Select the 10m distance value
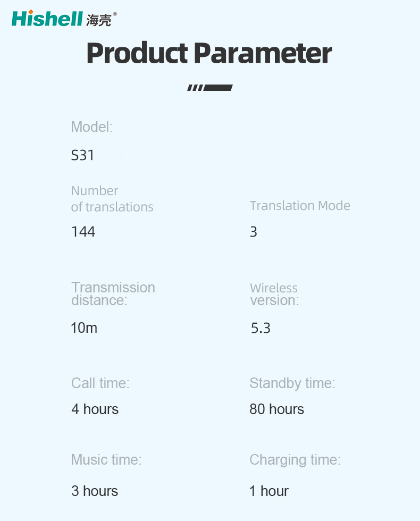Image resolution: width=420 pixels, height=521 pixels. (x=84, y=328)
